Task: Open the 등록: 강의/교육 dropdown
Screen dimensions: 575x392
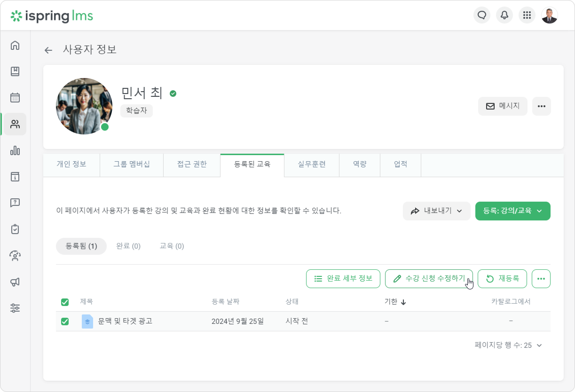Action: point(513,211)
